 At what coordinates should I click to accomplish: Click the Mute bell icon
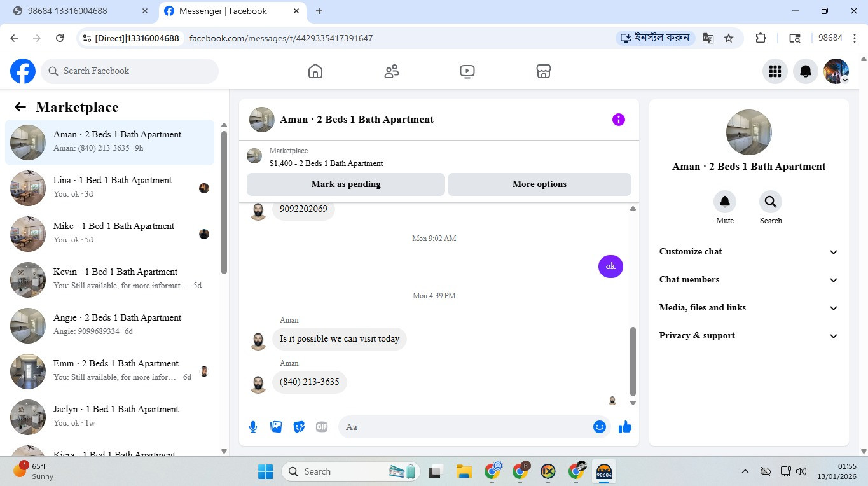tap(725, 202)
